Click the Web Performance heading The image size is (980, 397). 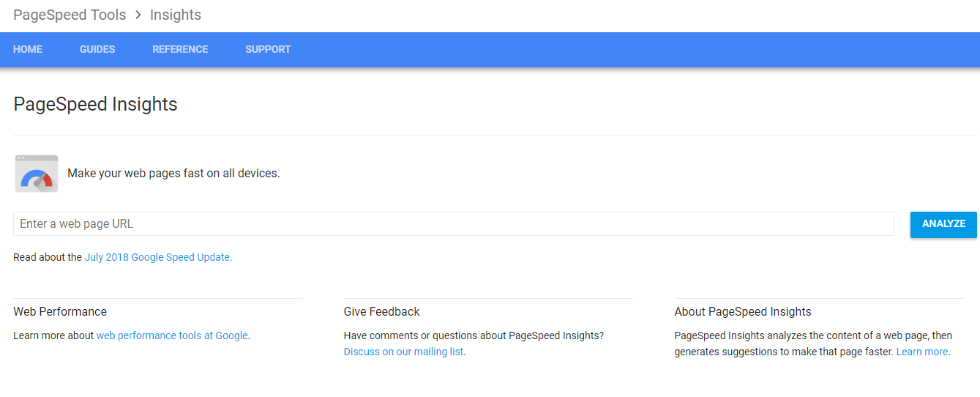coord(60,311)
